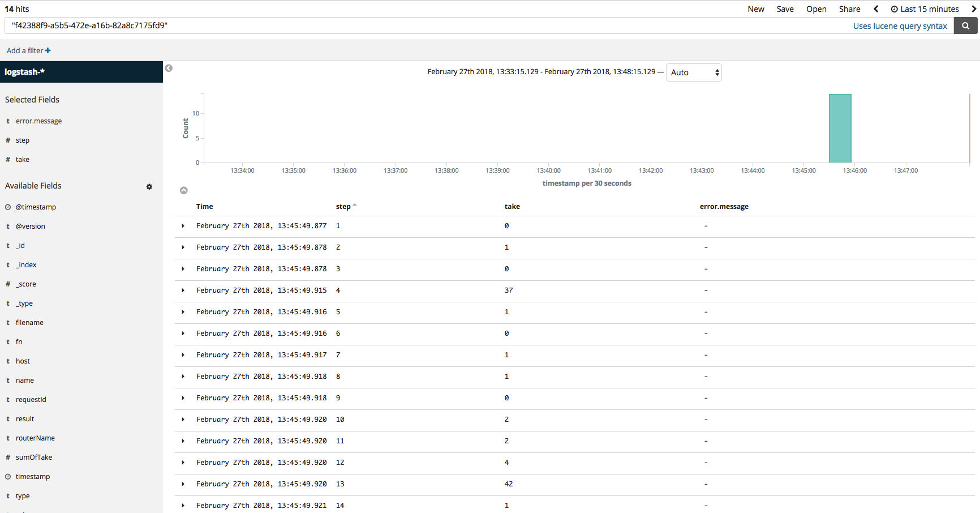980x513 pixels.
Task: Expand the row with take 37
Action: coord(183,290)
